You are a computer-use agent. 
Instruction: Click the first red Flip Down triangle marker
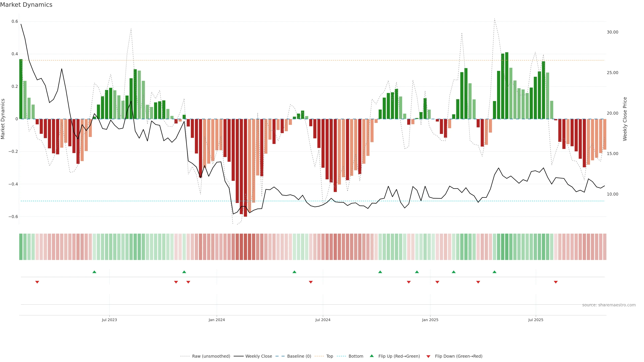point(37,282)
